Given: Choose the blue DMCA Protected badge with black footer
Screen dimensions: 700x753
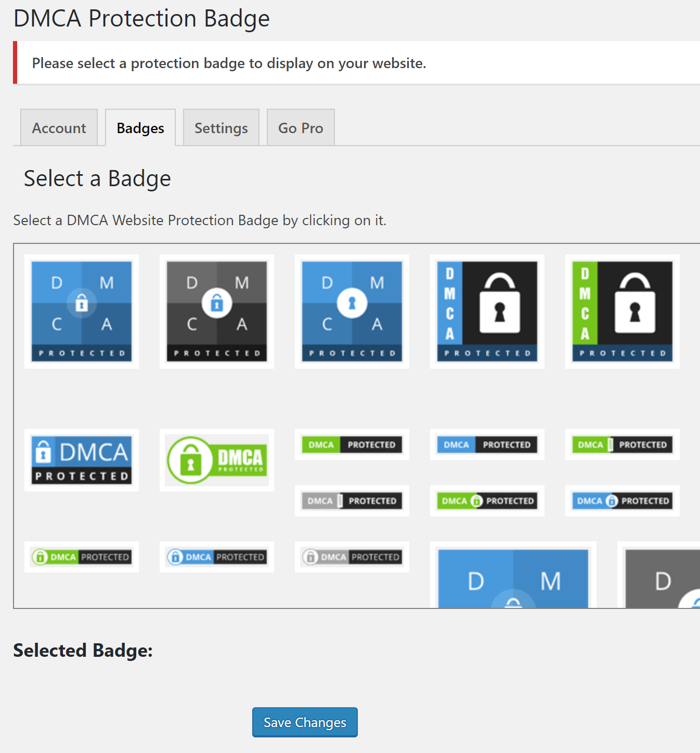Looking at the screenshot, I should (x=82, y=460).
